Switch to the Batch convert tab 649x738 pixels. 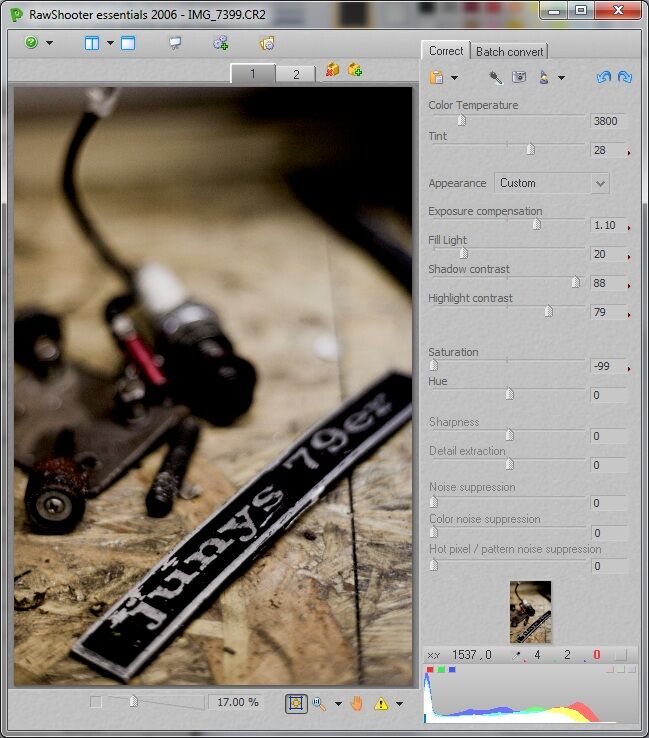[x=510, y=52]
